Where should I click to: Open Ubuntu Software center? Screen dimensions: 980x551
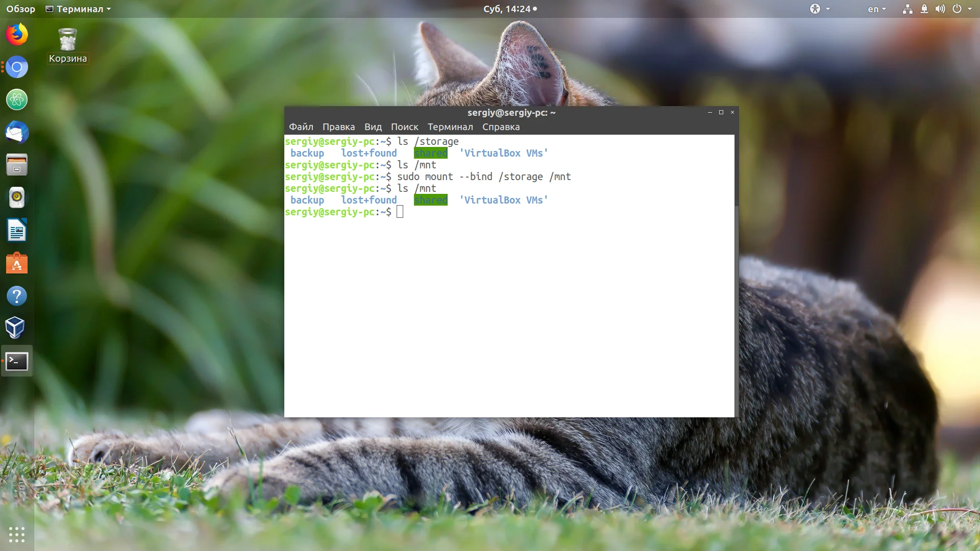[17, 263]
